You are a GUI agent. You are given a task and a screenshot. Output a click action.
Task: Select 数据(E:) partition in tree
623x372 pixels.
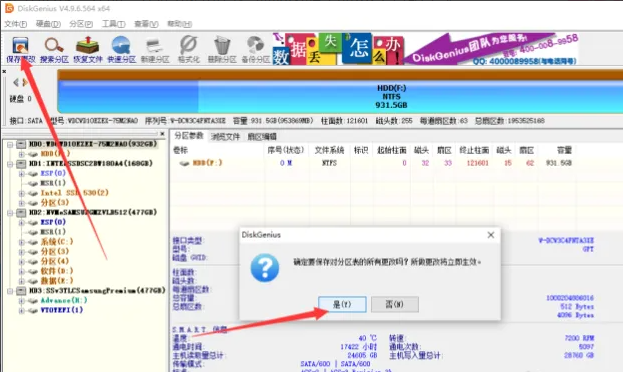pos(57,281)
